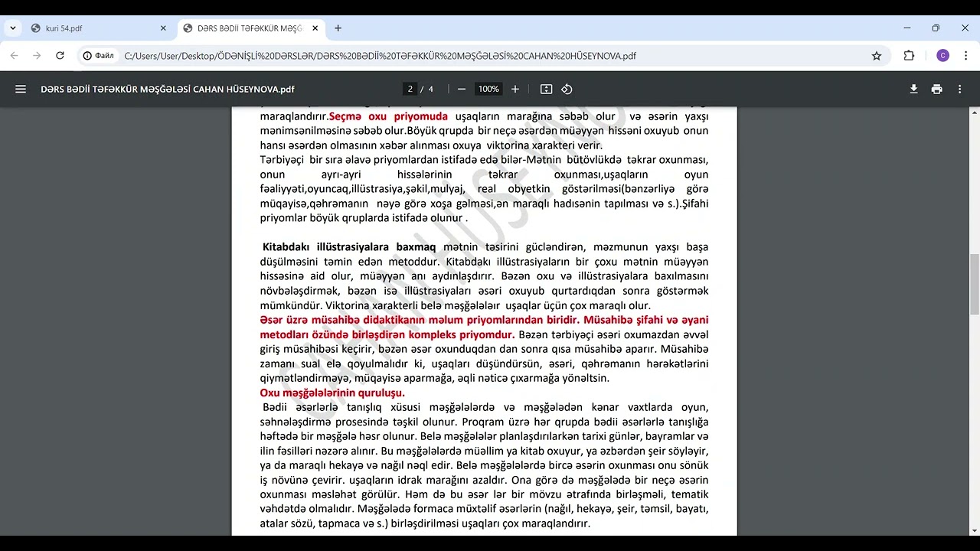Print the PDF document
Viewport: 980px width, 551px height.
[936, 89]
